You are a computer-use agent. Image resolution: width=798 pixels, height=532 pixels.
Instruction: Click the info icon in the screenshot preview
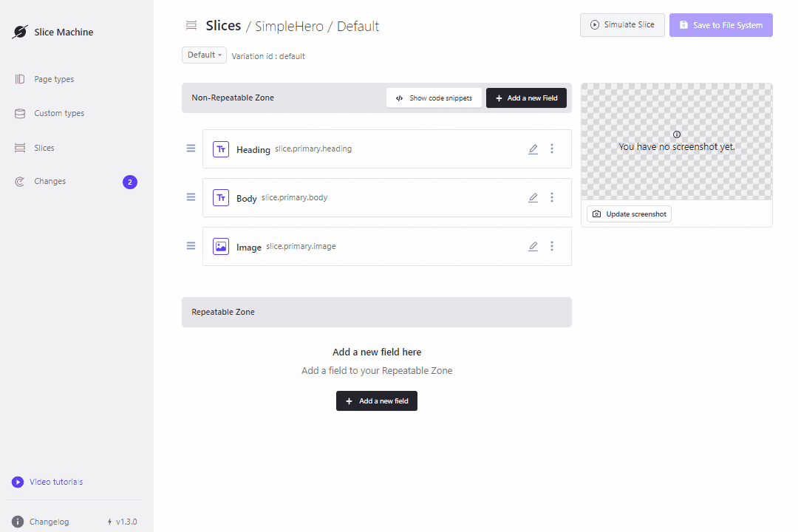[677, 134]
